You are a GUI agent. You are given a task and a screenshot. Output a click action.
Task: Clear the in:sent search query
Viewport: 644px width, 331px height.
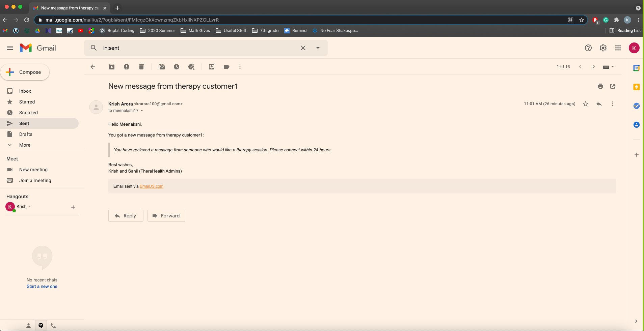303,48
